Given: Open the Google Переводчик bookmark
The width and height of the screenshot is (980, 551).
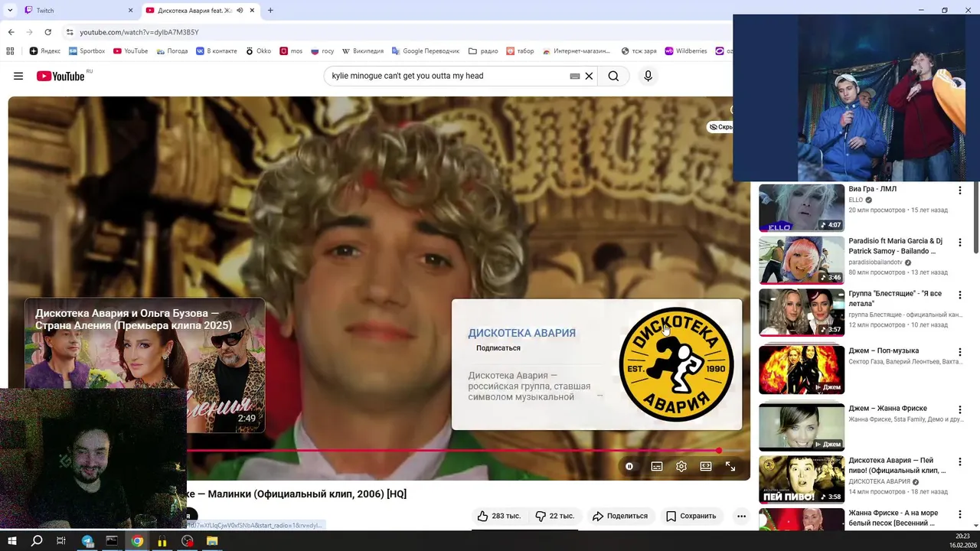Looking at the screenshot, I should (425, 51).
